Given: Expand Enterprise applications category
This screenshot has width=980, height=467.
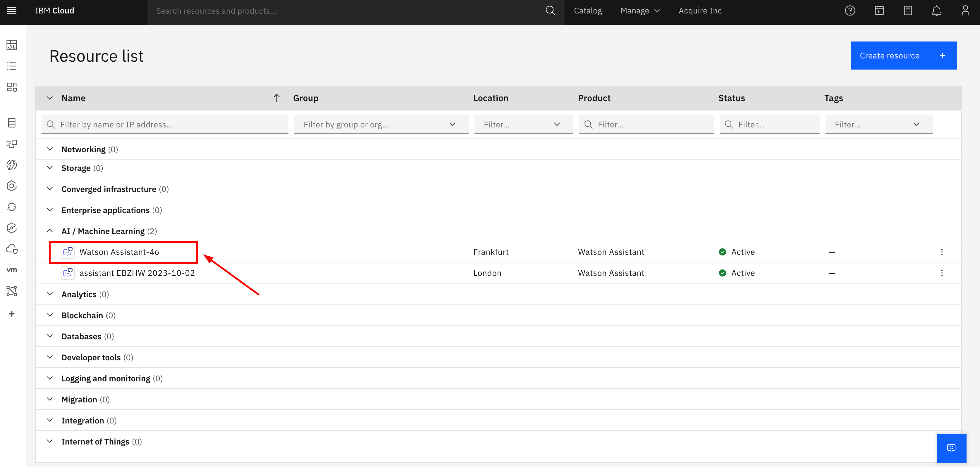Looking at the screenshot, I should click(50, 210).
